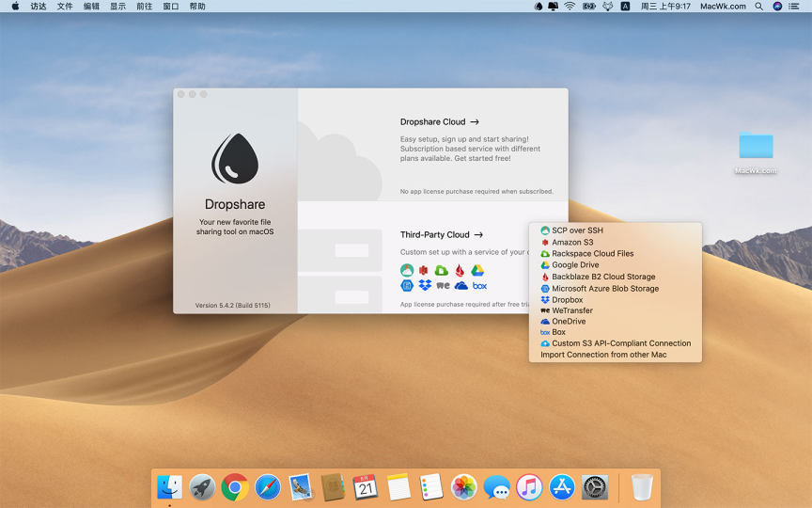The image size is (812, 508).
Task: Launch Google Chrome from the Dock
Action: pyautogui.click(x=235, y=486)
